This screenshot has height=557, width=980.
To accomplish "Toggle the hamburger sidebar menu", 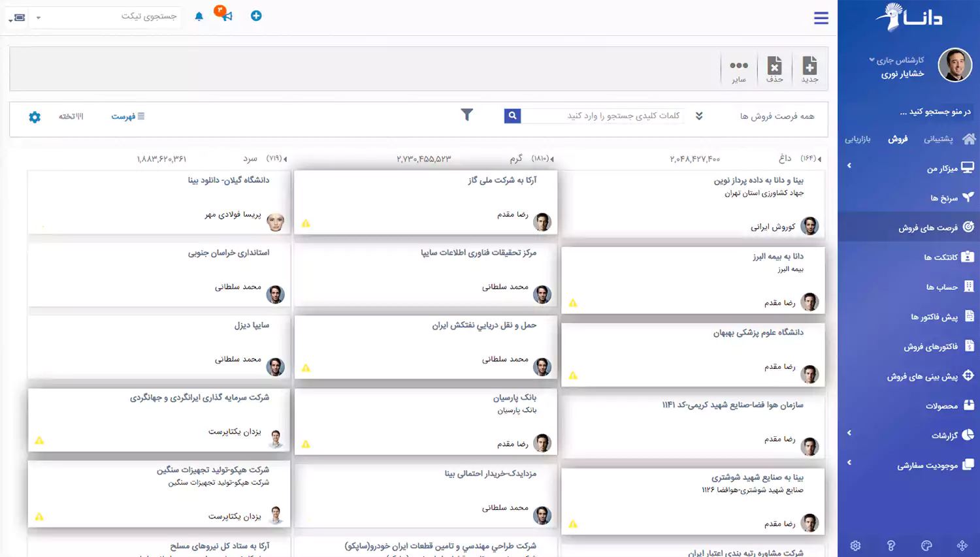I will [821, 18].
